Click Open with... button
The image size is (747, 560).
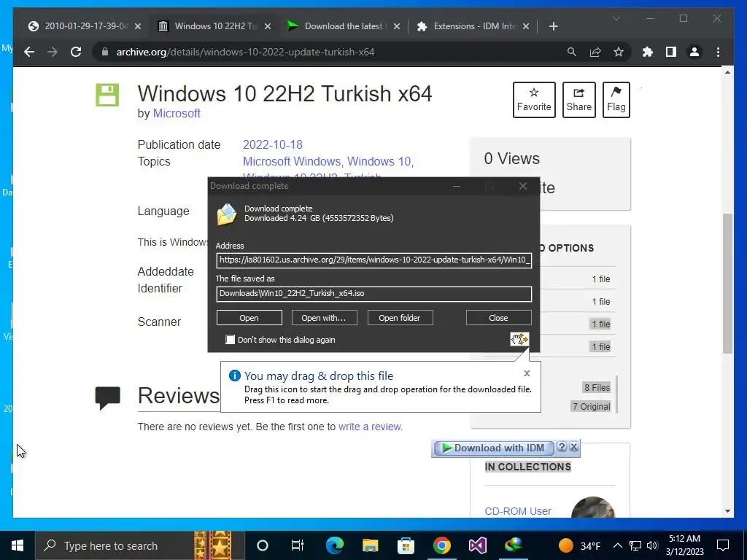[x=324, y=318]
